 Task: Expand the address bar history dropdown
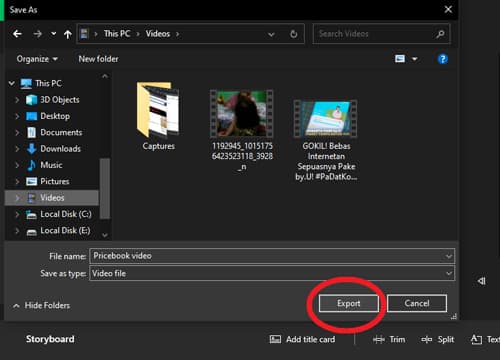[271, 34]
